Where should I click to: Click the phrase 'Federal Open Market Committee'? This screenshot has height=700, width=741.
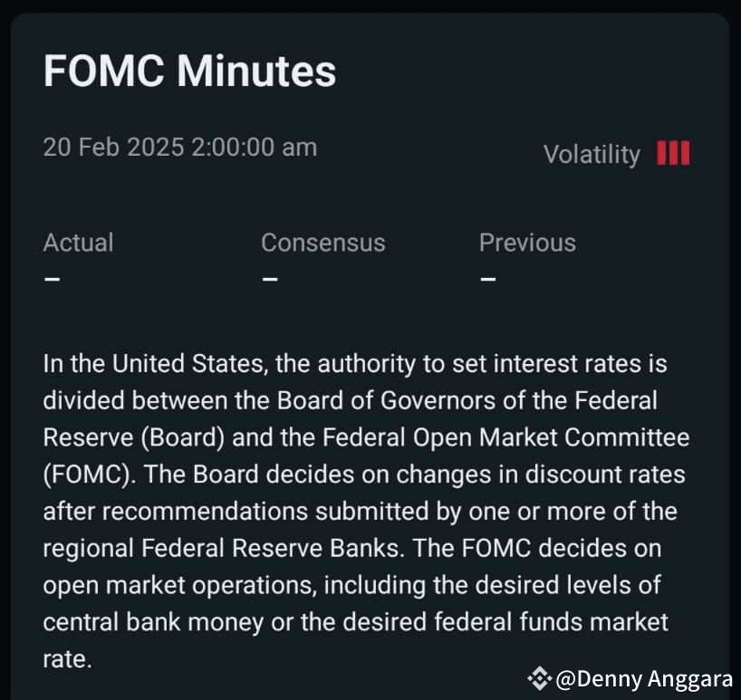(505, 437)
